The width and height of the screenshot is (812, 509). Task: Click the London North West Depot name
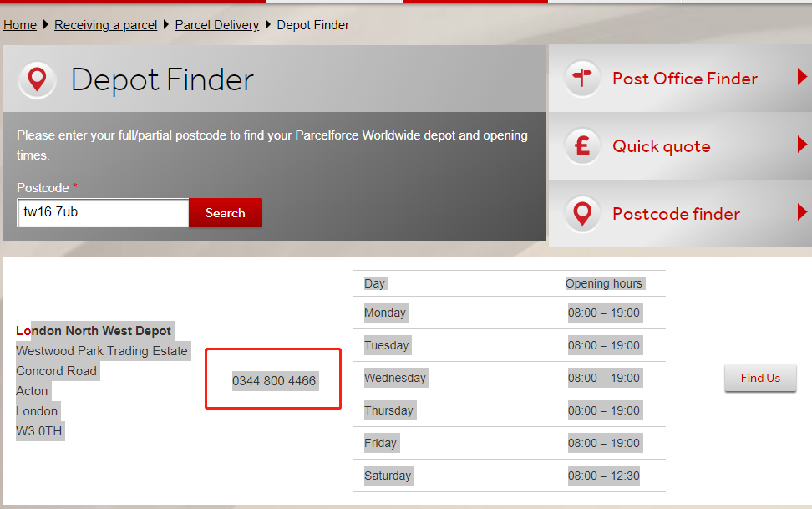[x=94, y=331]
